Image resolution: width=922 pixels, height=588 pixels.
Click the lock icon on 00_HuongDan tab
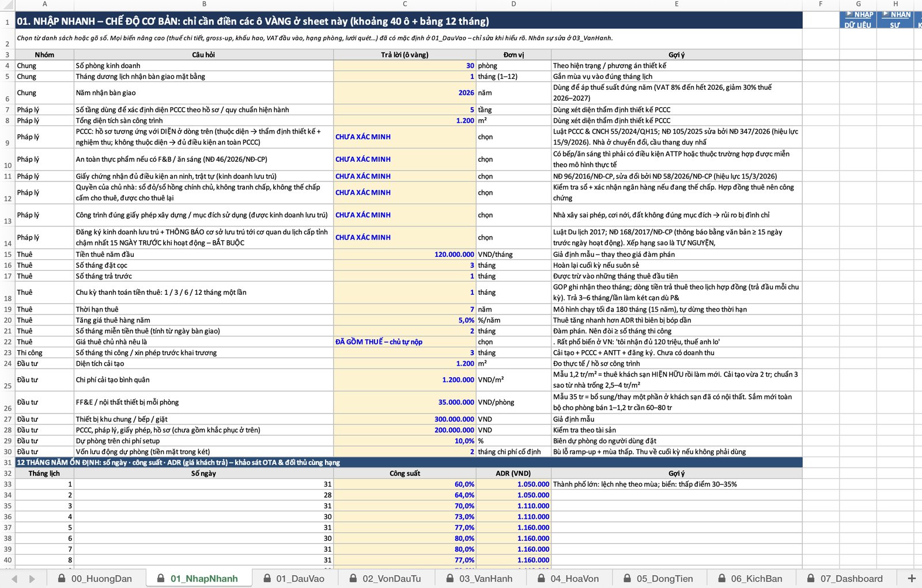pyautogui.click(x=62, y=578)
